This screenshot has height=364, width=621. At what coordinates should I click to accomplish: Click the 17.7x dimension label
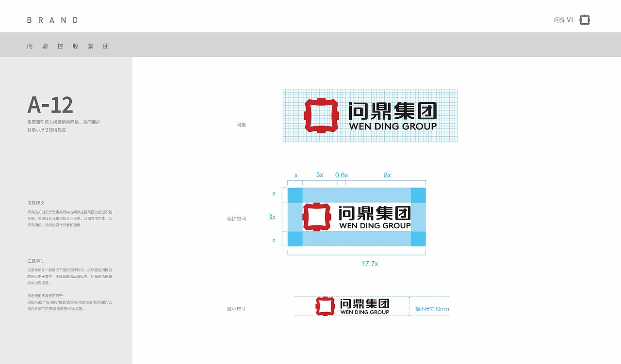(x=370, y=263)
